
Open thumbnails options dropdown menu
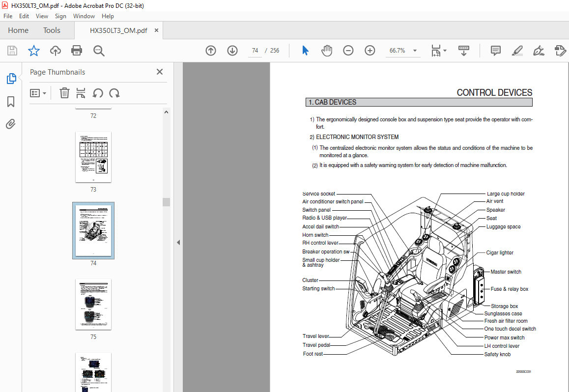[x=38, y=93]
